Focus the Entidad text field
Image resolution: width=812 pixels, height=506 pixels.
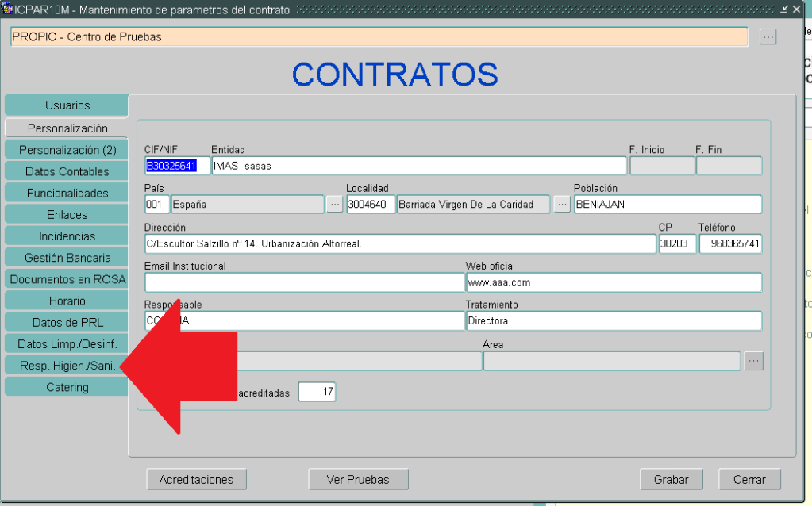pos(418,166)
